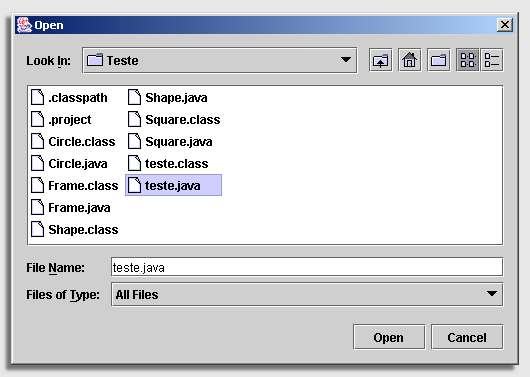Click the Up One Level folder icon
530x377 pixels.
point(381,61)
